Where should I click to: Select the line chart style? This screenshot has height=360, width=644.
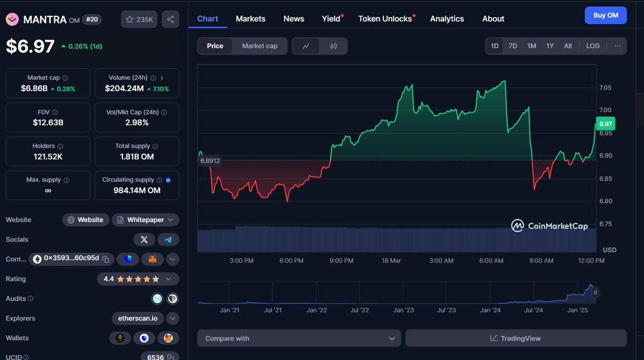[x=306, y=46]
